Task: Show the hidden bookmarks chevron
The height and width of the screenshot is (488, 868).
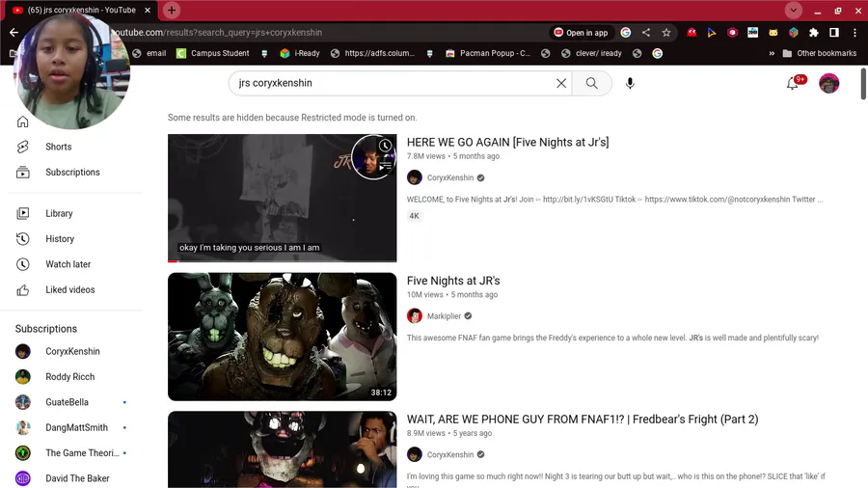Action: click(x=772, y=54)
